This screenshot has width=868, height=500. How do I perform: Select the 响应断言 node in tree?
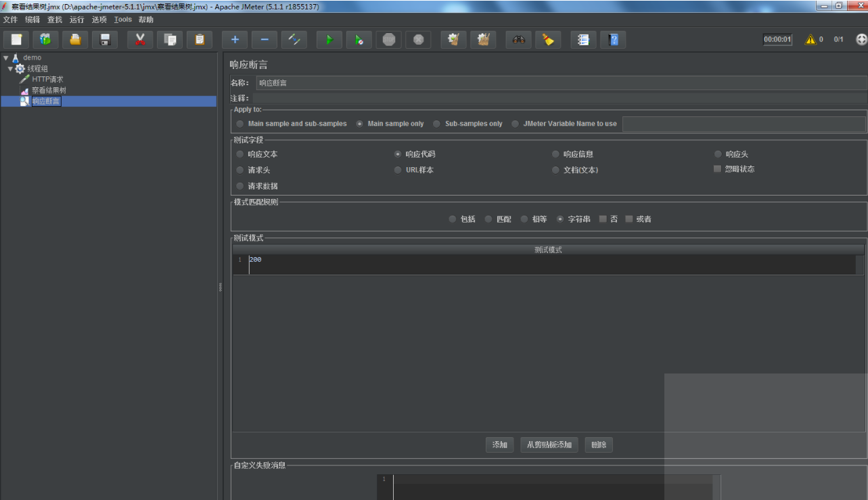click(46, 101)
